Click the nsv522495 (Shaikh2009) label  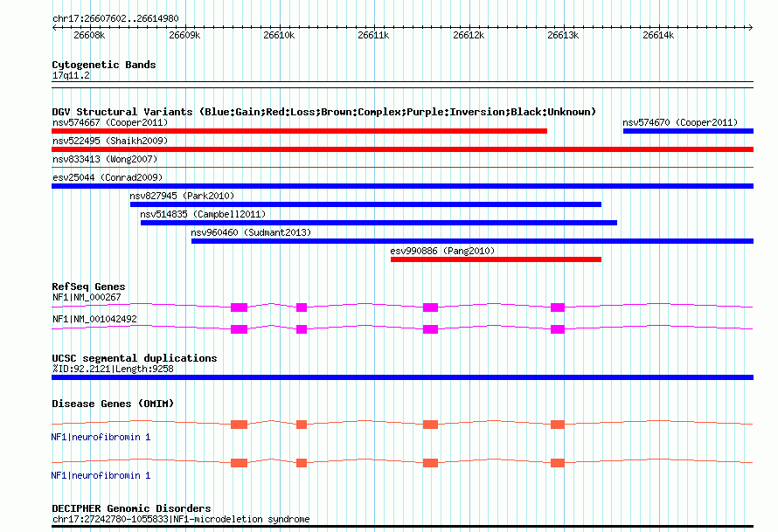point(110,141)
